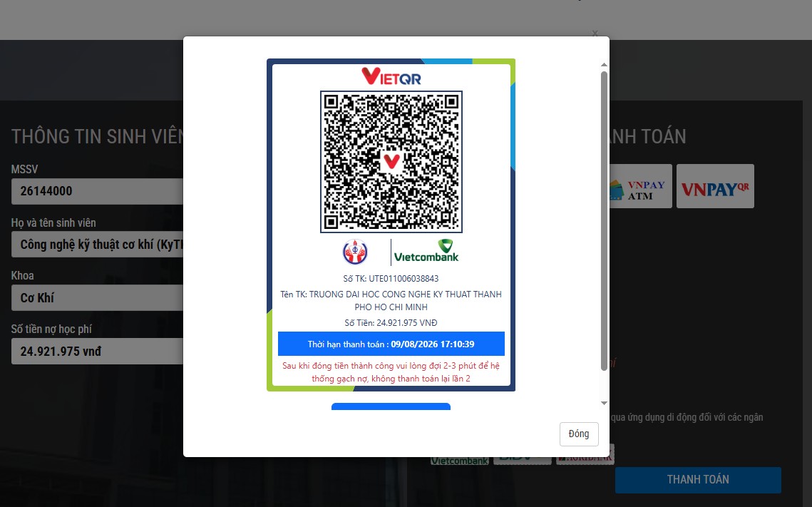
Task: Click the THÔNG TIN SINH VIÊN heading
Action: (x=98, y=137)
